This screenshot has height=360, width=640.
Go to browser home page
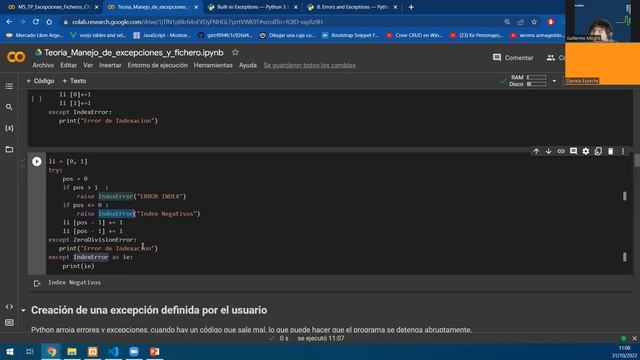click(x=49, y=22)
